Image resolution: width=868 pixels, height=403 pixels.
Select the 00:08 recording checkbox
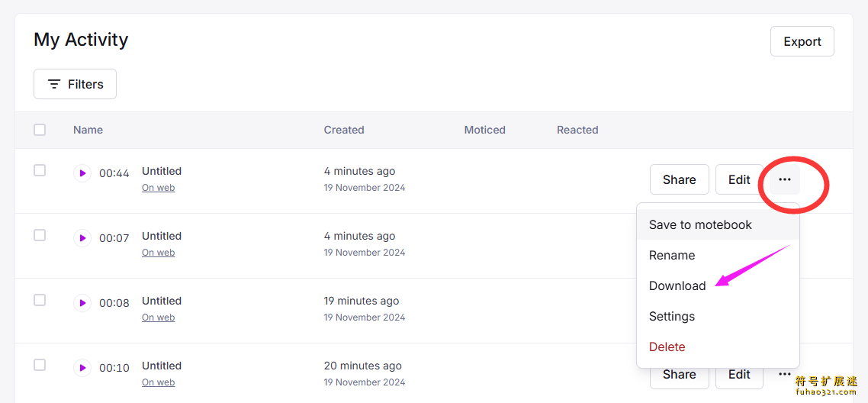coord(40,300)
